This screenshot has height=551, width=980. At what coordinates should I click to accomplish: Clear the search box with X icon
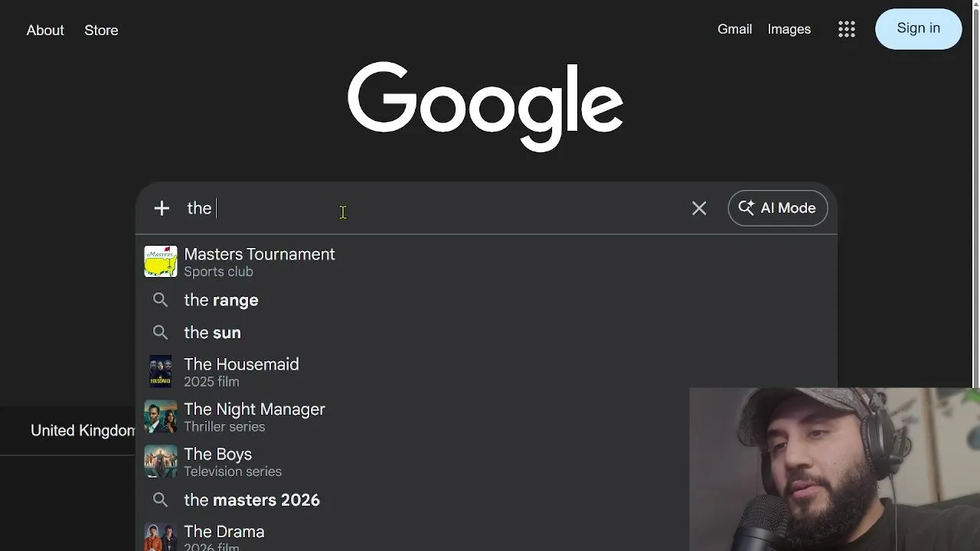pos(699,208)
